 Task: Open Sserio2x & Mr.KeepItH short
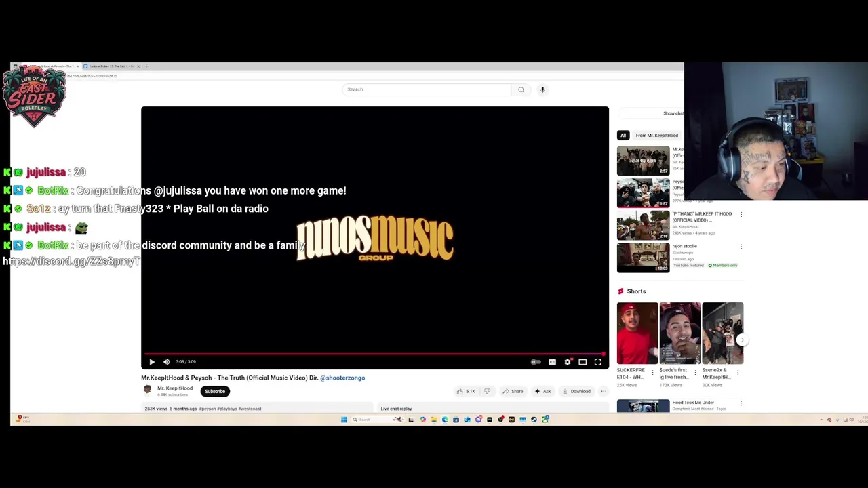pyautogui.click(x=723, y=333)
